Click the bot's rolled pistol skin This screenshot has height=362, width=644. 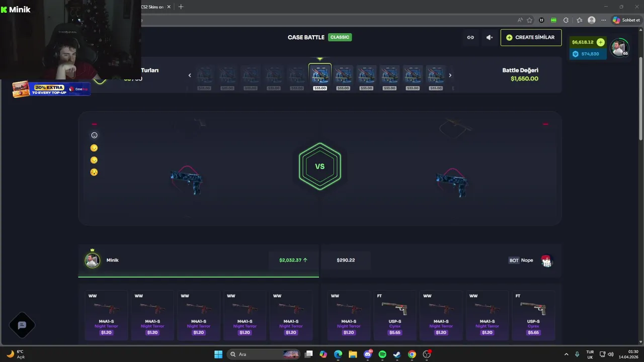pyautogui.click(x=452, y=183)
